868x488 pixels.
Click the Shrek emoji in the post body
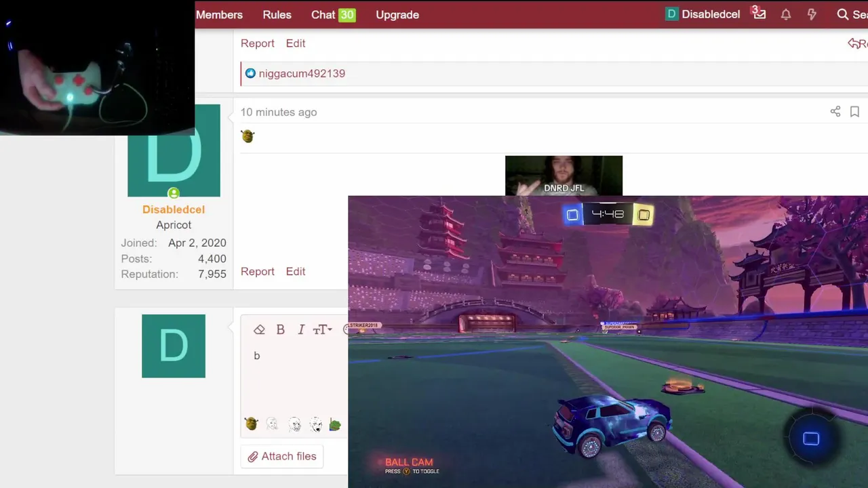(x=248, y=136)
